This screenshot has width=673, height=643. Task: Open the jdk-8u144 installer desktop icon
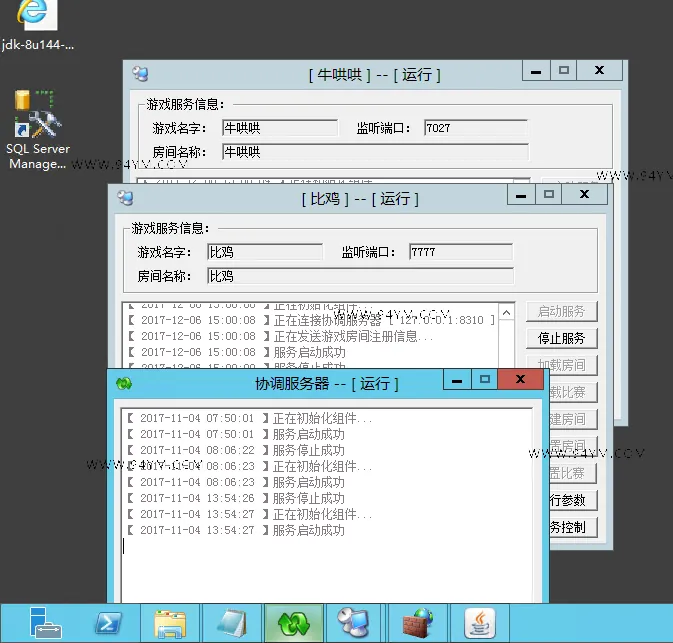click(37, 25)
